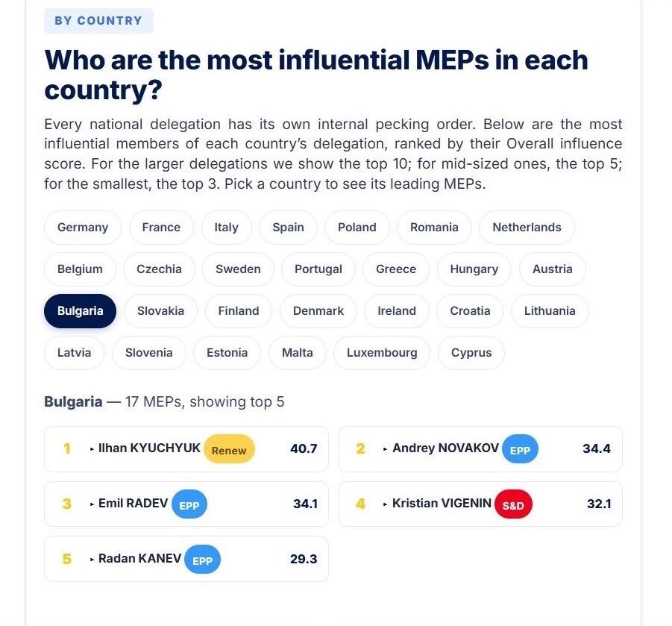Expand Emil RADEV entry arrow

[92, 504]
